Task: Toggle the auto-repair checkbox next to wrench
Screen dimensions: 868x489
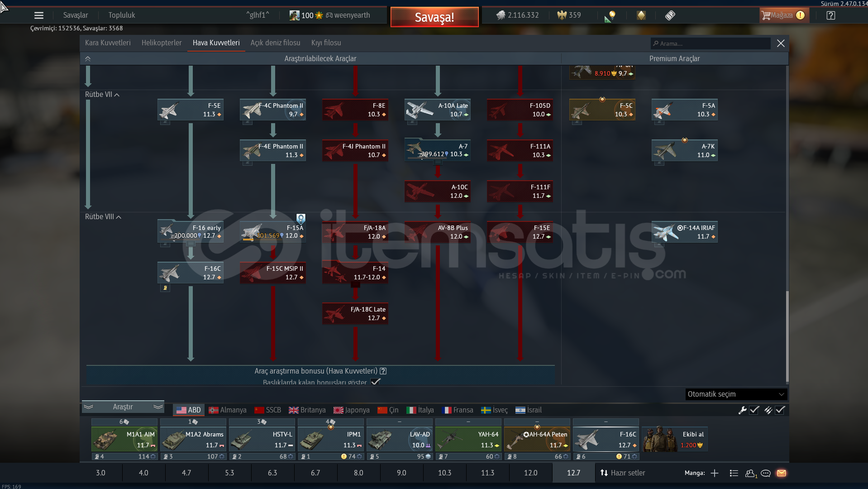Action: [754, 410]
